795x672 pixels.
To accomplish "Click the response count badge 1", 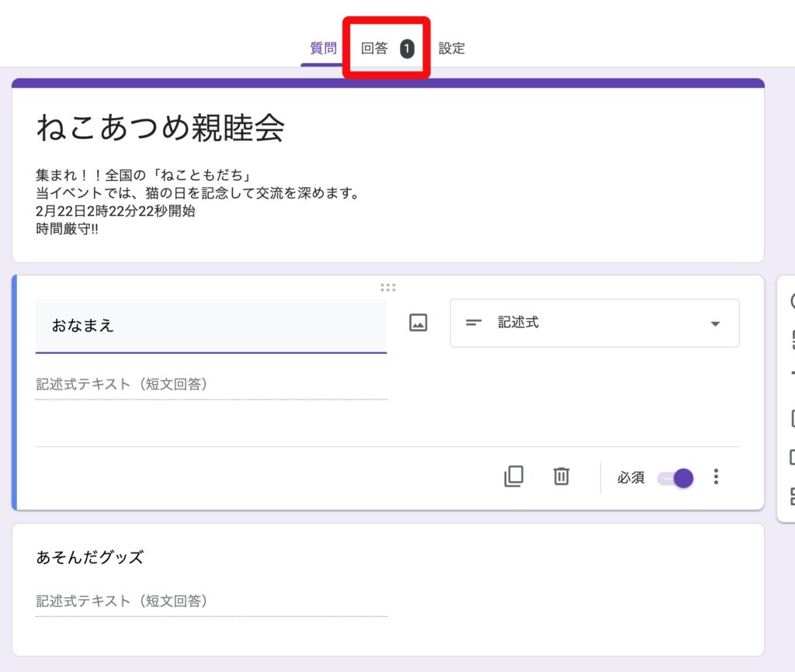I will pos(407,49).
